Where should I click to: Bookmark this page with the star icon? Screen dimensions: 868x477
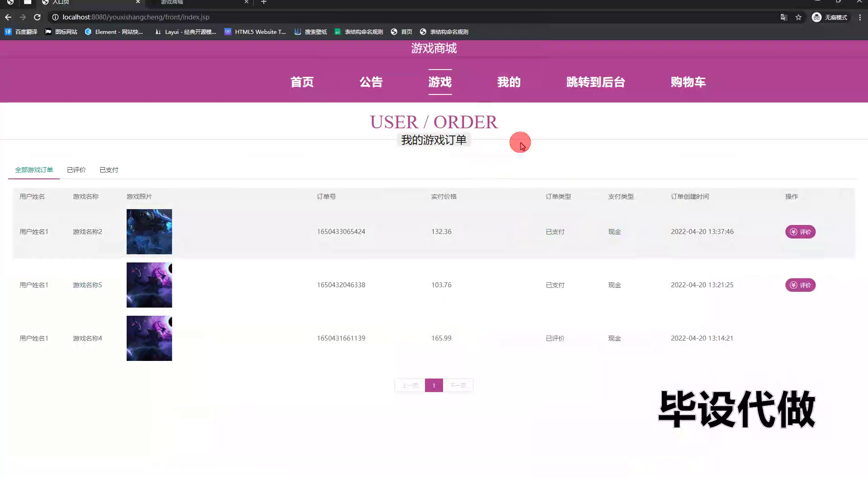point(798,17)
